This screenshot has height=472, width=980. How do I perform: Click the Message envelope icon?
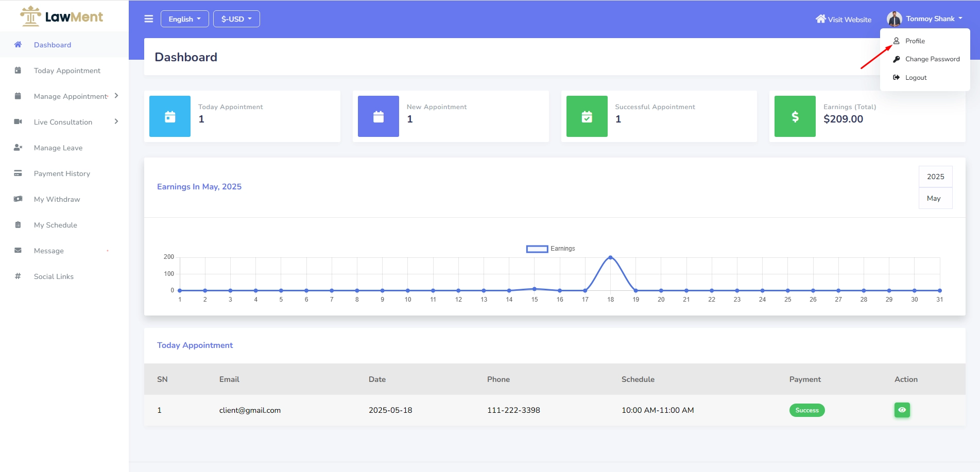pos(18,251)
